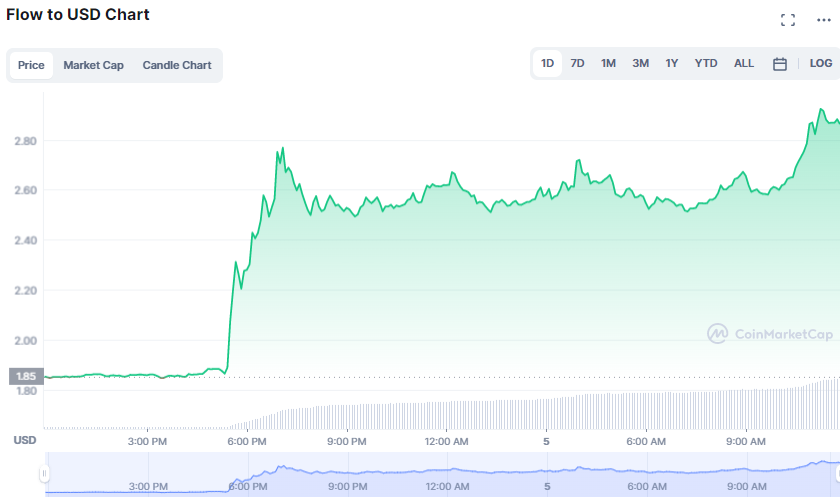
Task: Click the 6:00 AM label in range navigator
Action: (x=647, y=486)
